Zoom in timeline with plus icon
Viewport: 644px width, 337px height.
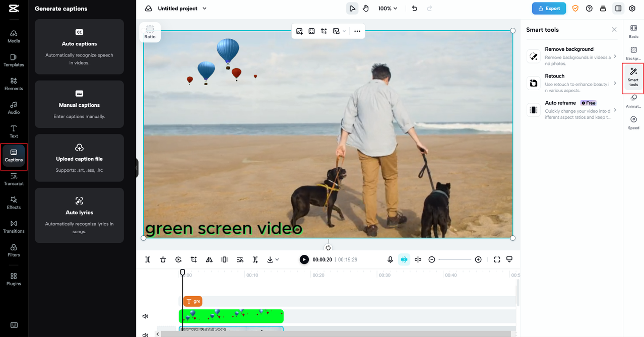478,259
